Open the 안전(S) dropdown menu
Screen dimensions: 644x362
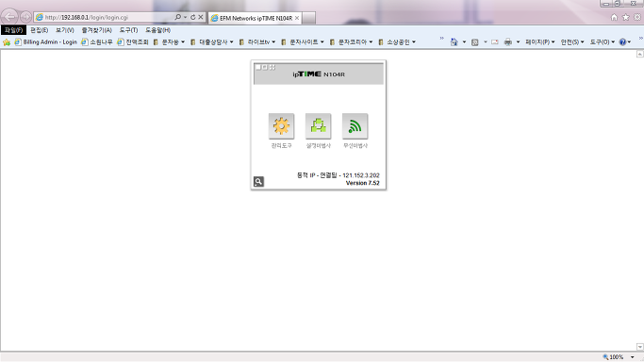[572, 41]
